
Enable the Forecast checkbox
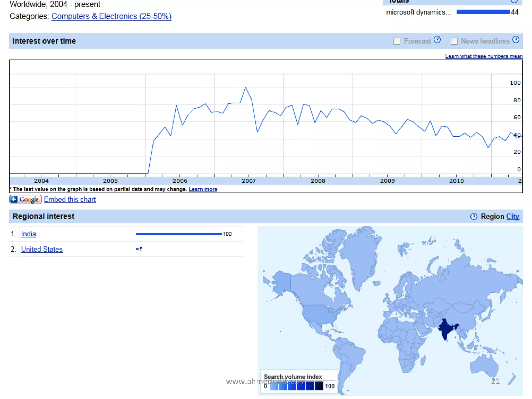pos(397,41)
